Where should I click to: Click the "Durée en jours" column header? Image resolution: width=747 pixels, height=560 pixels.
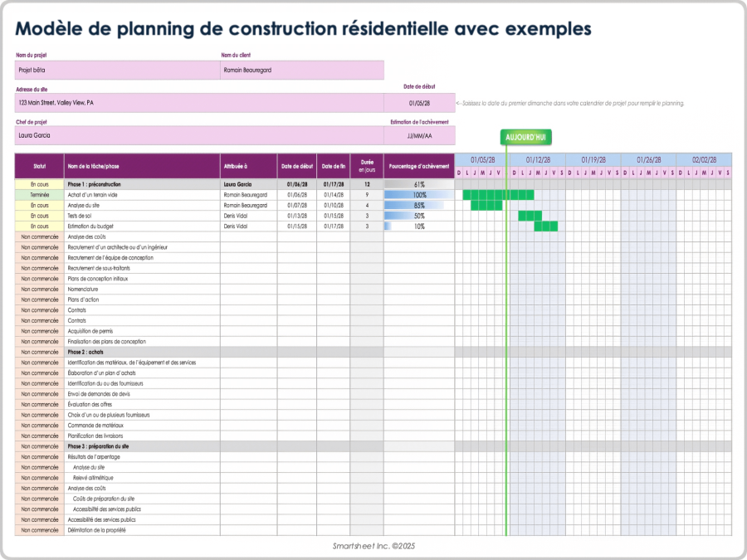tap(367, 166)
